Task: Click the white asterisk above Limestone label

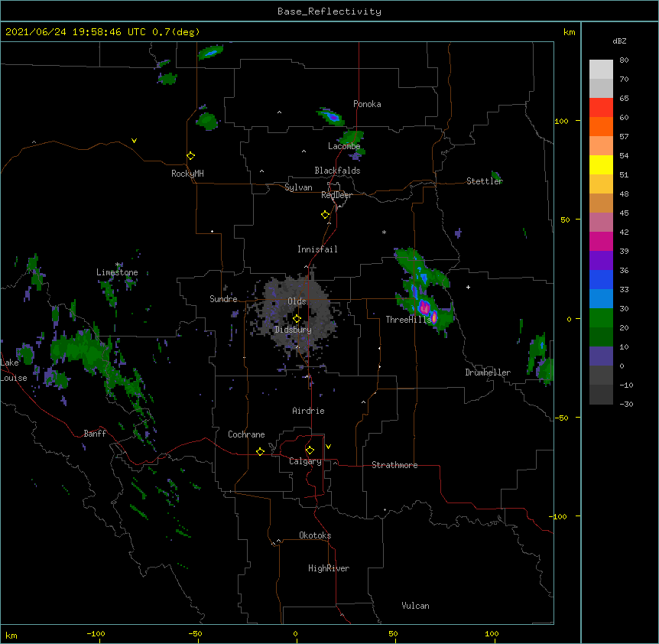Action: pyautogui.click(x=118, y=265)
